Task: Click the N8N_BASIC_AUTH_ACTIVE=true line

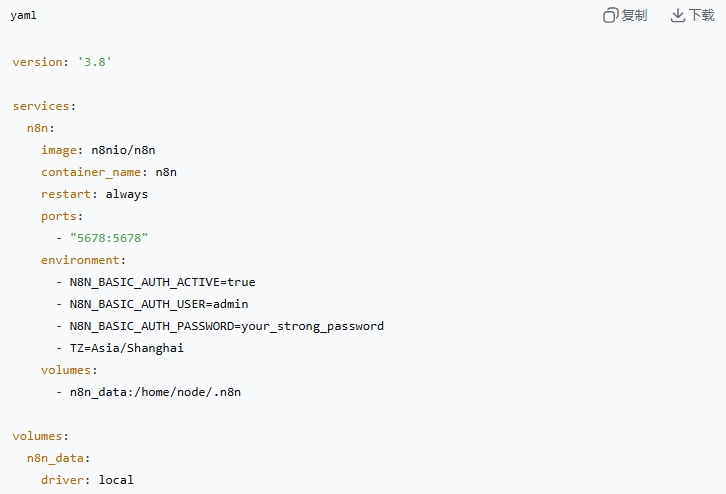Action: [x=162, y=282]
